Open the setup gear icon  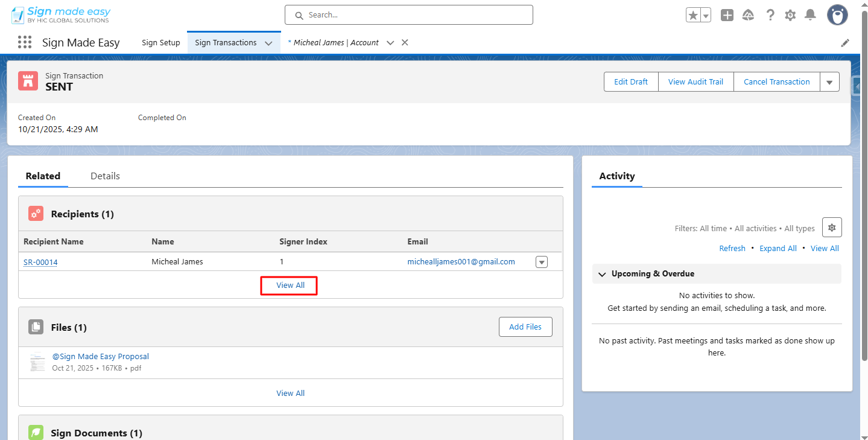click(790, 15)
